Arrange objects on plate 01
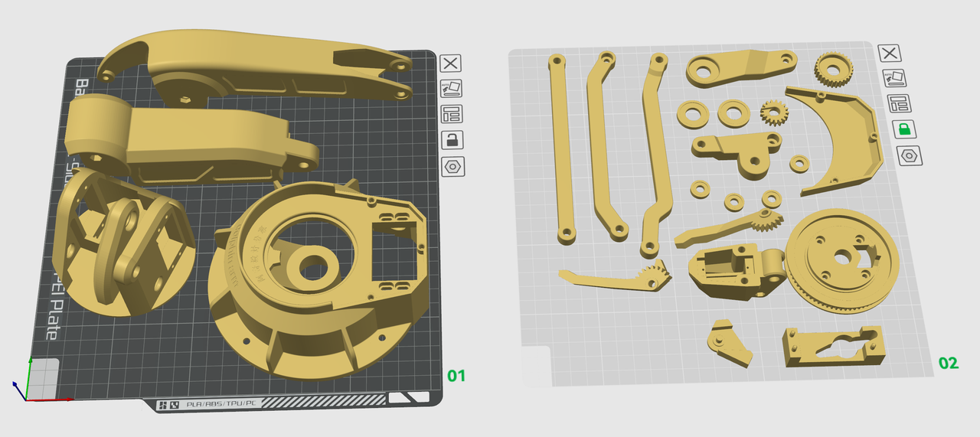 pyautogui.click(x=452, y=115)
